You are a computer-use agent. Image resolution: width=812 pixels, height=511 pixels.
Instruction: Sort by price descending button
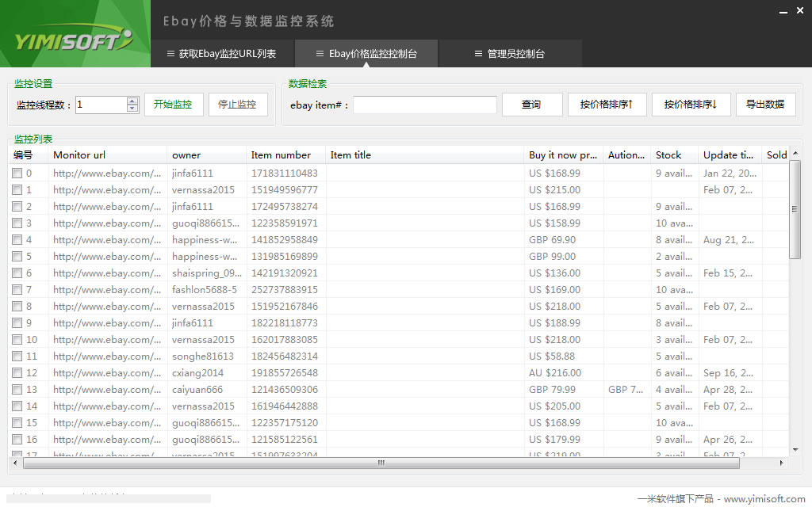point(691,105)
